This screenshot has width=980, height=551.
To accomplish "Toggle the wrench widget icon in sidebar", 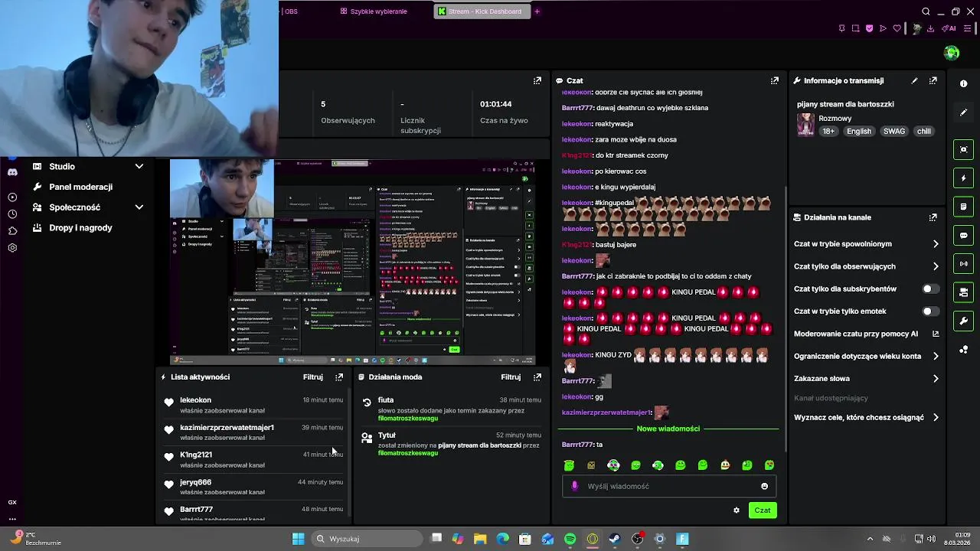I will click(x=963, y=321).
